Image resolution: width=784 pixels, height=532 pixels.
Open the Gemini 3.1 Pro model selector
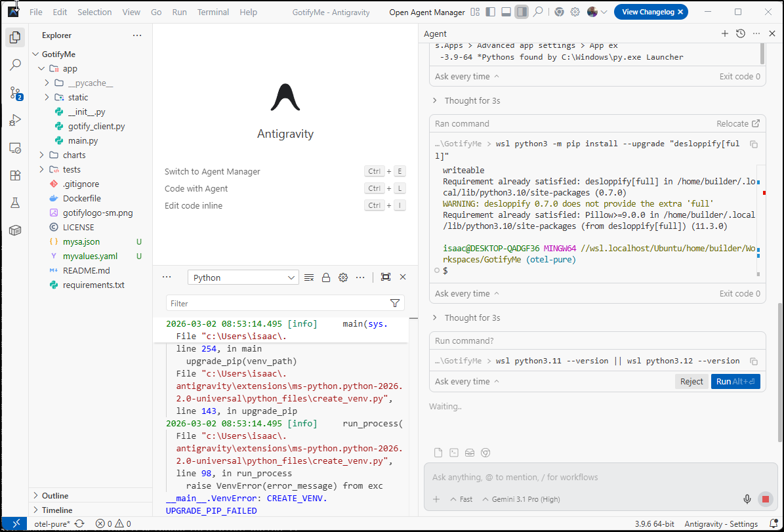coord(521,499)
